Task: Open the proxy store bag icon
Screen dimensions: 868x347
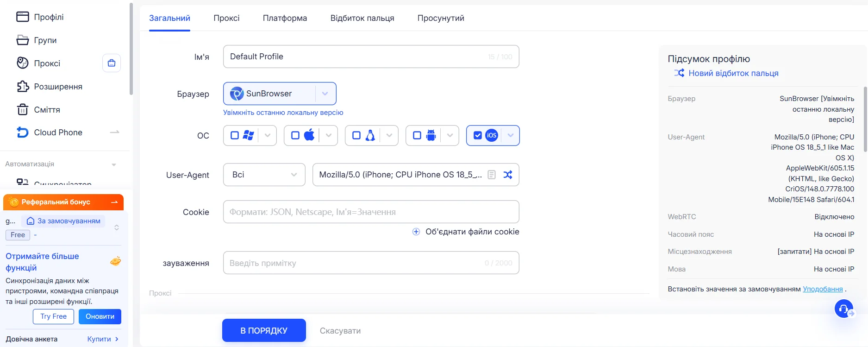Action: pos(112,63)
